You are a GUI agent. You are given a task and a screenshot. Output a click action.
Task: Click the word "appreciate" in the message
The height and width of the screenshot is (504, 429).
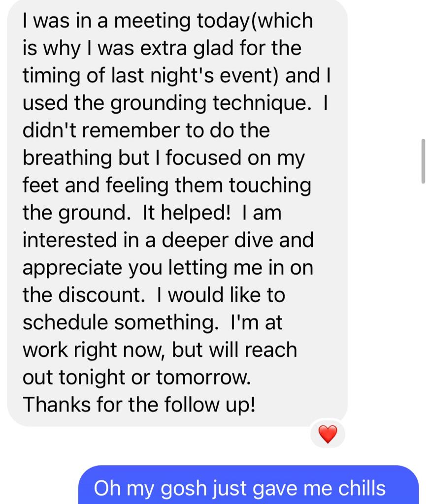(x=72, y=268)
